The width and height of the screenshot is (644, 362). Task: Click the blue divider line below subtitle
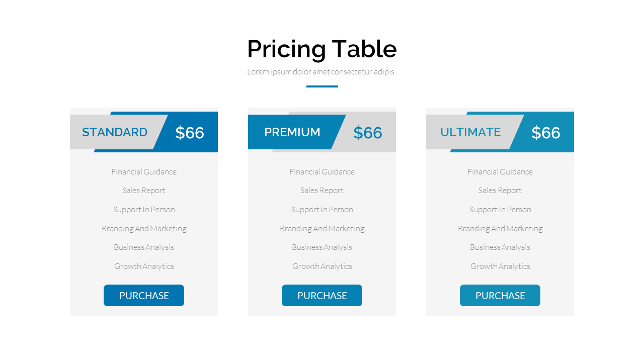point(322,86)
